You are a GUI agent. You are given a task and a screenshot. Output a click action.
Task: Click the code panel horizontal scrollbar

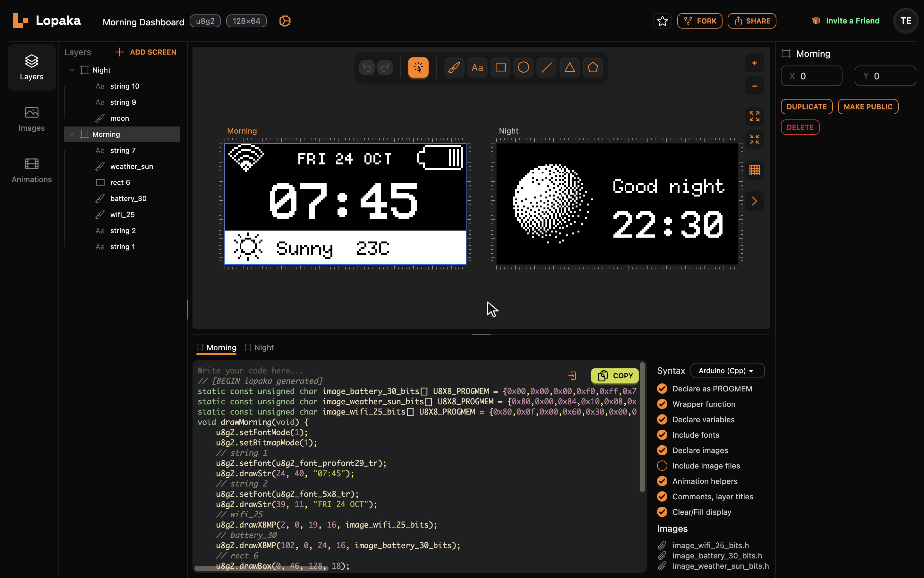click(261, 568)
